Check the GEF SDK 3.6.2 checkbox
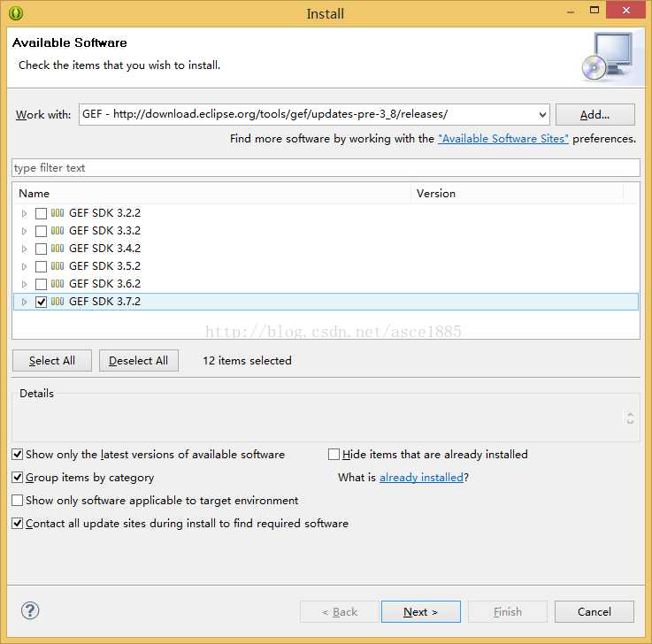Screen dimensions: 652x644 pos(41,284)
